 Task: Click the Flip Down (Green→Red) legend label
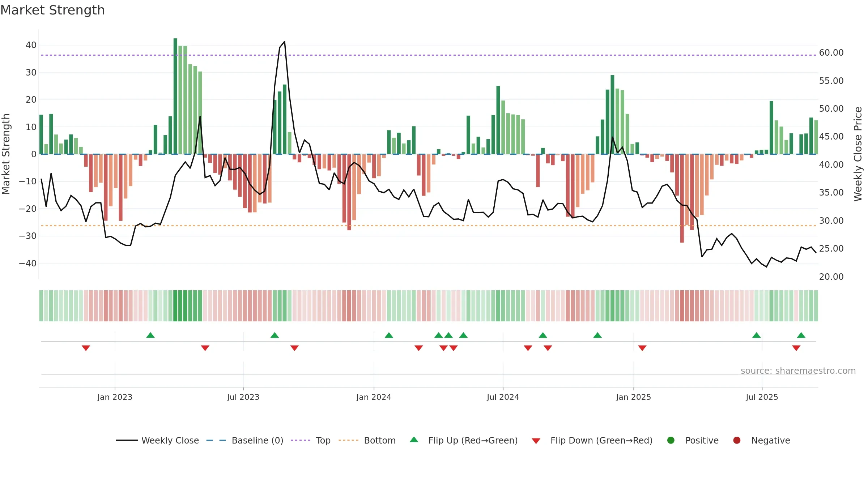[601, 440]
